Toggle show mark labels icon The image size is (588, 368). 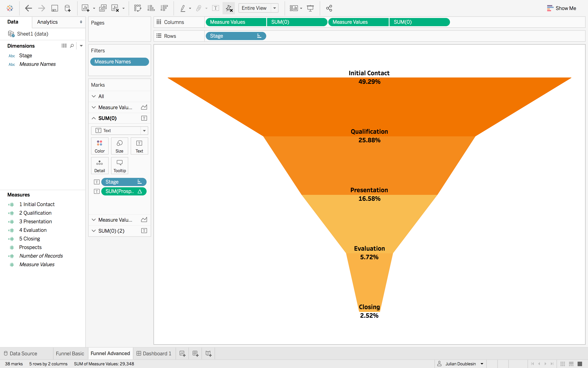(216, 8)
